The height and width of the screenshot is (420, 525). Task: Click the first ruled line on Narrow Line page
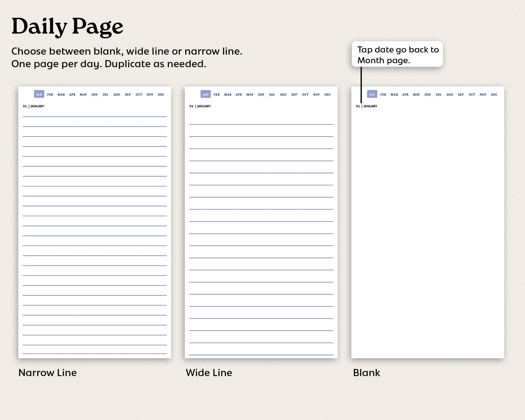pos(94,116)
